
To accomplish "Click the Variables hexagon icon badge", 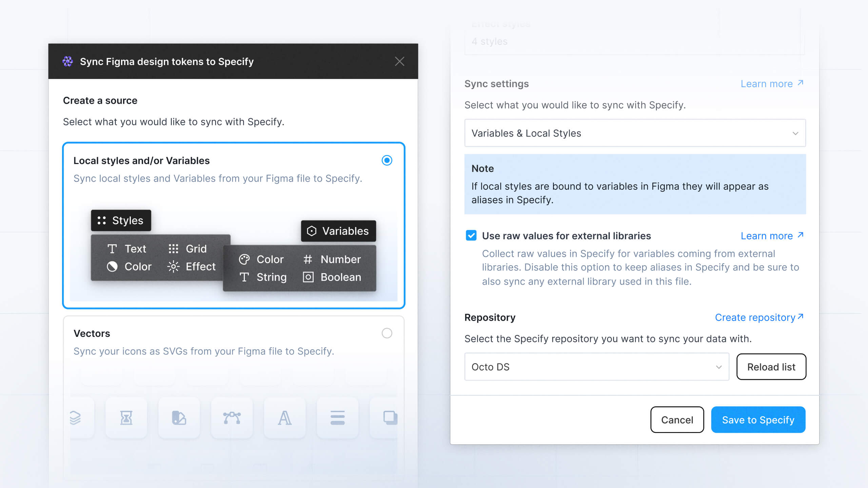I will point(311,231).
